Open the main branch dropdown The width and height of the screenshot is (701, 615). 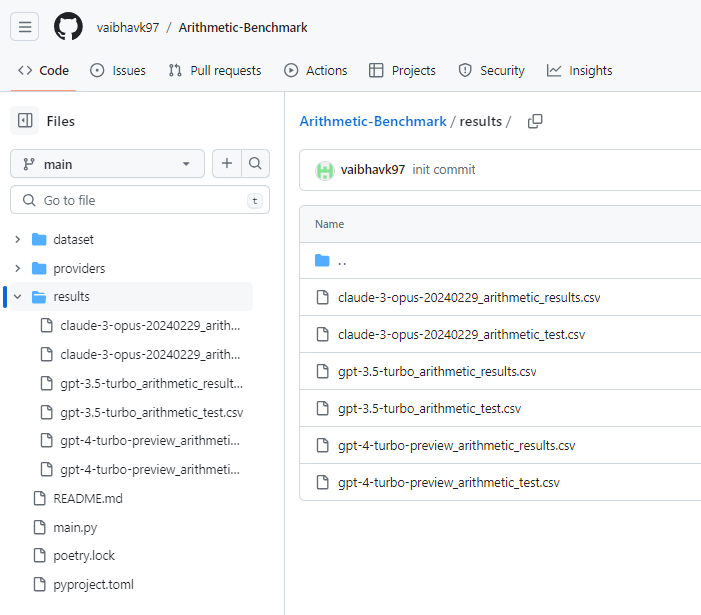(x=107, y=164)
